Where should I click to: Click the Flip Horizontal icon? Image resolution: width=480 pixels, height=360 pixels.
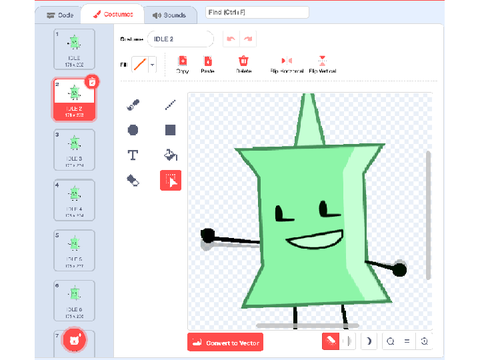(x=287, y=61)
